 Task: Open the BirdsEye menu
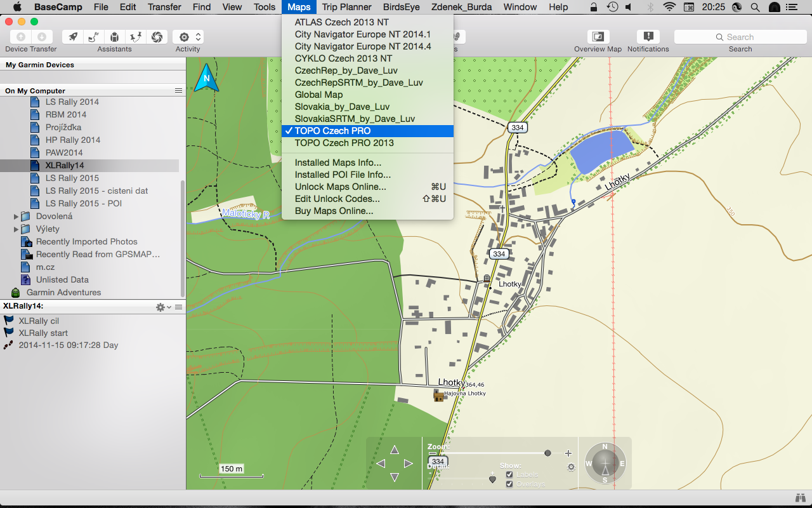402,7
